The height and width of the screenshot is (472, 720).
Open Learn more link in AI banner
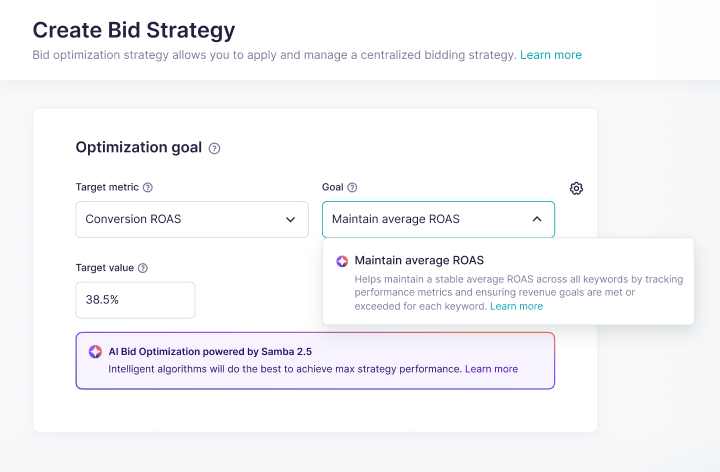491,369
